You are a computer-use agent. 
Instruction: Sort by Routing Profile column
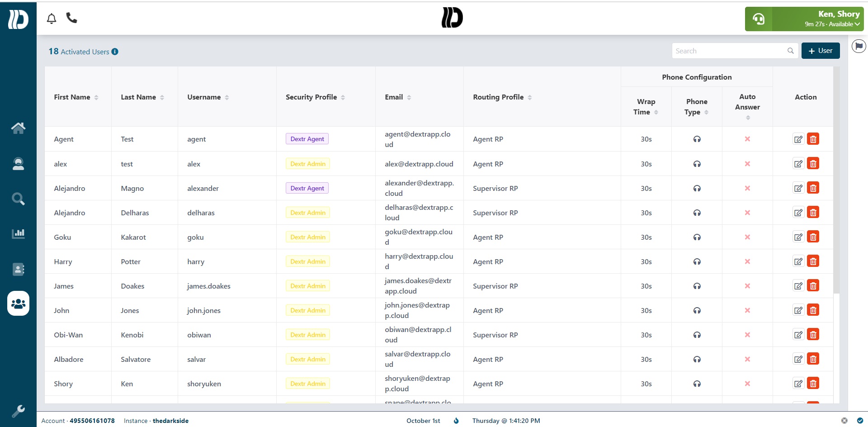click(529, 97)
